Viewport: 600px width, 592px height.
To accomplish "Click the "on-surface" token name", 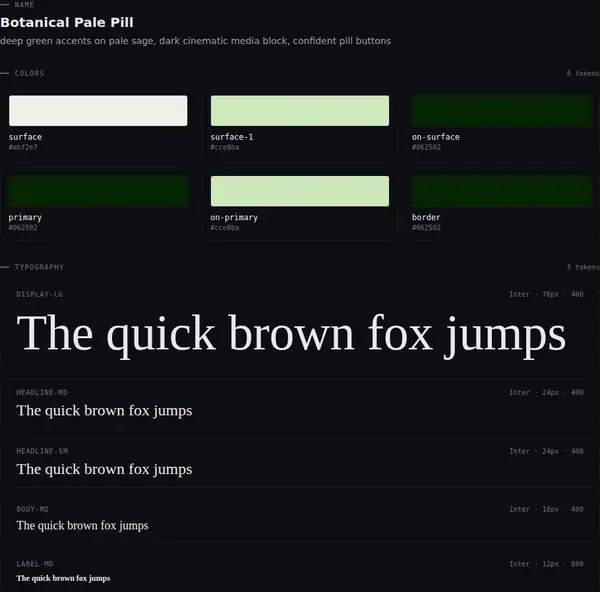I will [x=435, y=137].
